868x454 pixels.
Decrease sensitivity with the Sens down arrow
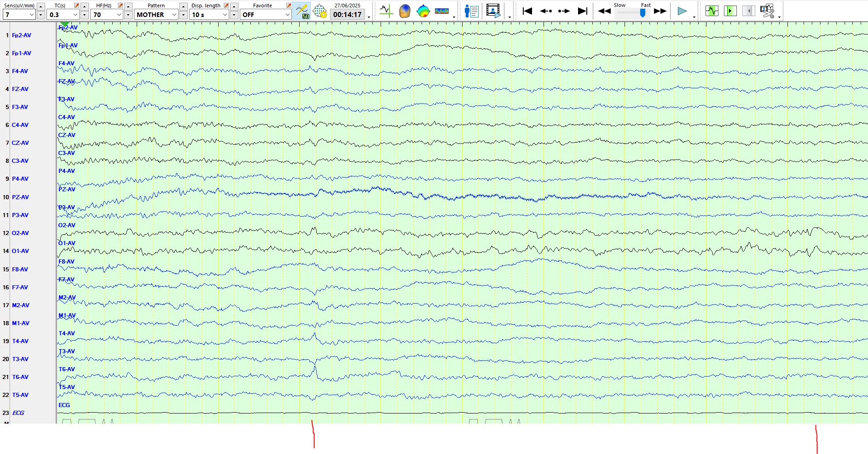41,15
